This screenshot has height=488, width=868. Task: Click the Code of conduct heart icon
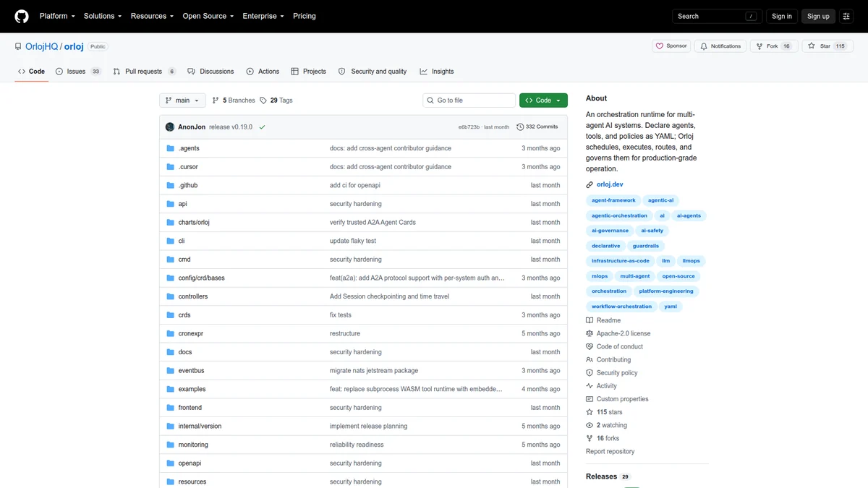(x=590, y=346)
